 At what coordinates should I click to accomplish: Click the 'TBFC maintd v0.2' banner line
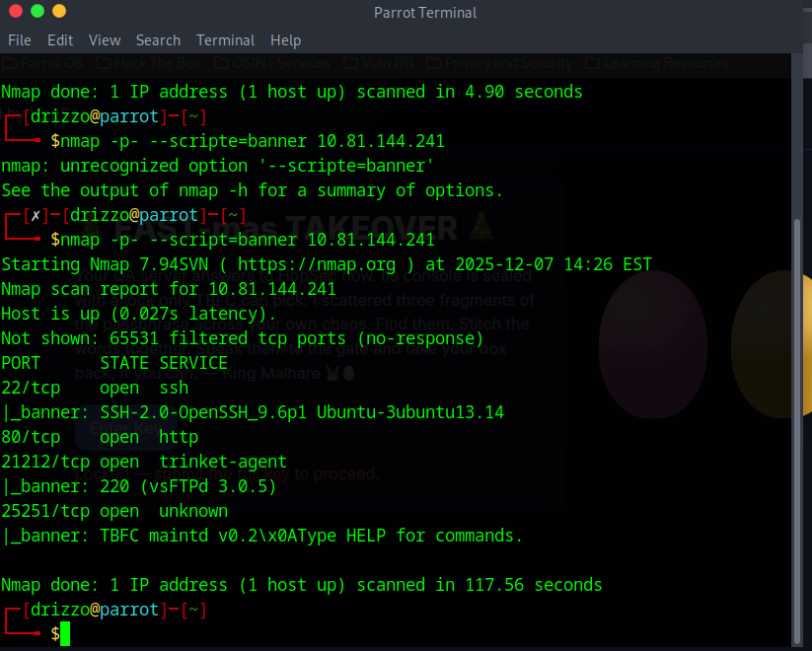click(x=262, y=536)
